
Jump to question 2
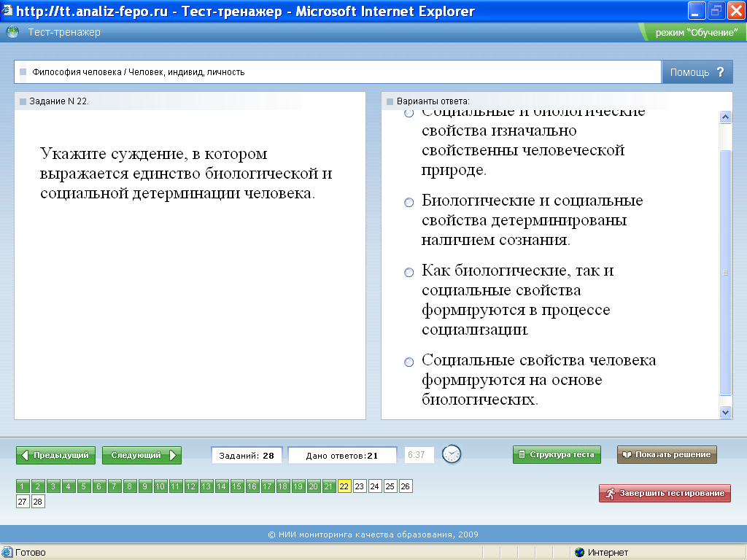click(38, 486)
